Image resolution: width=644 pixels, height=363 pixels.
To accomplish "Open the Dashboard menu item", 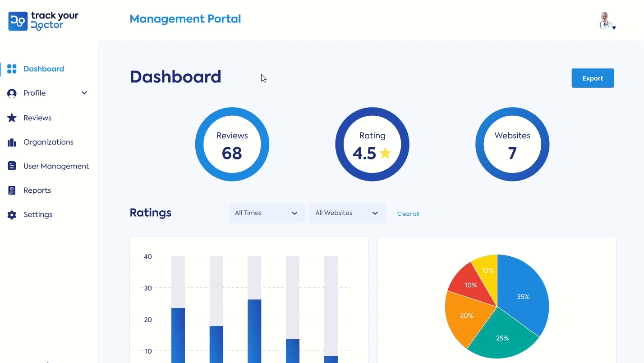I will tap(44, 69).
